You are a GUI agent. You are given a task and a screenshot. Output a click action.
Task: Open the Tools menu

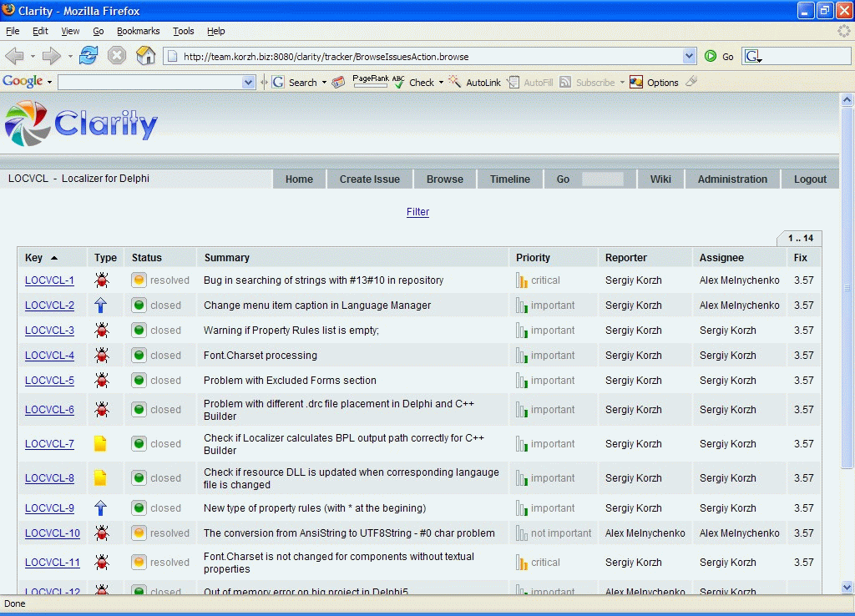(184, 31)
